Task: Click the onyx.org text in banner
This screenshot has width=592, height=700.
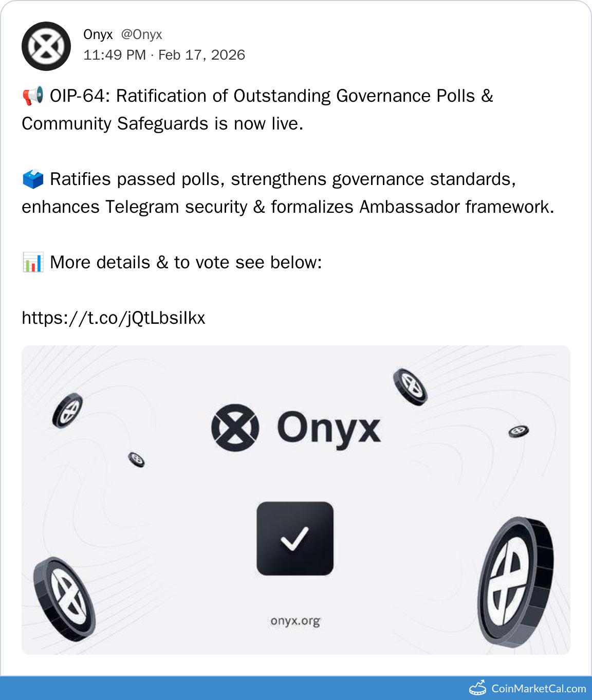Action: pos(295,621)
